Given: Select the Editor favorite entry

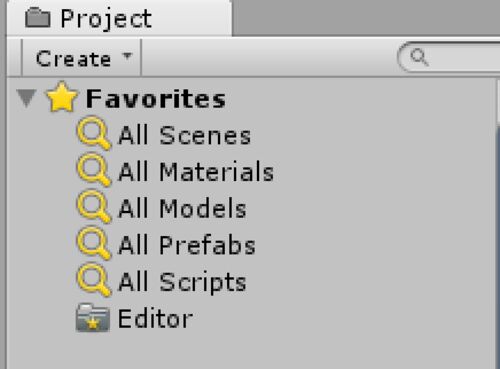Looking at the screenshot, I should click(155, 319).
